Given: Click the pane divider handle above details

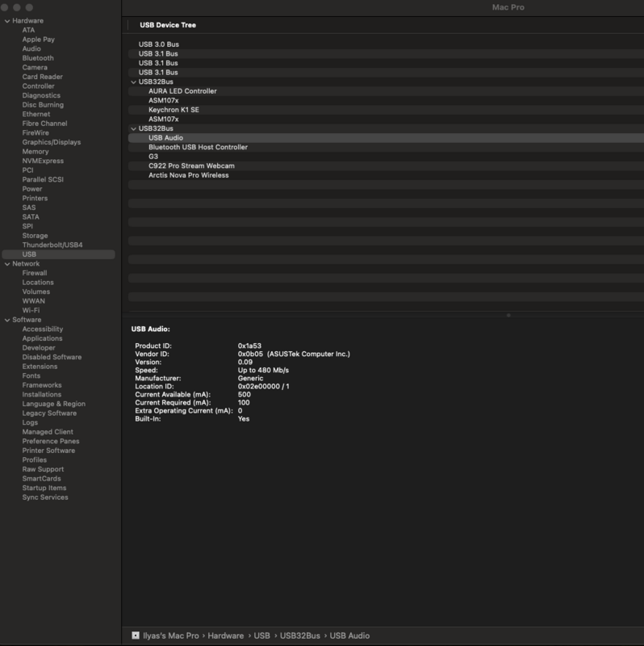Looking at the screenshot, I should pyautogui.click(x=508, y=316).
